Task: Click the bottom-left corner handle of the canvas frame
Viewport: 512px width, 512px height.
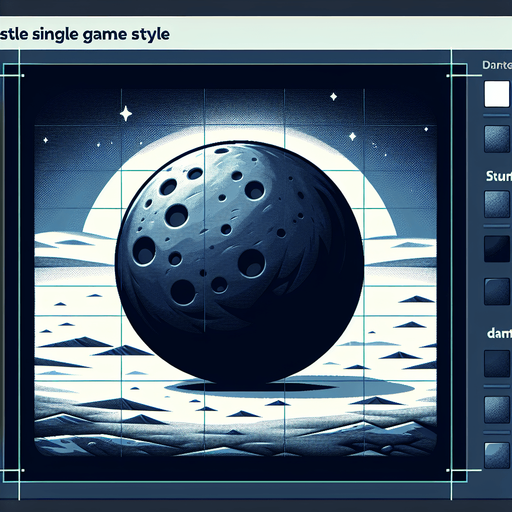Action: coord(23,470)
